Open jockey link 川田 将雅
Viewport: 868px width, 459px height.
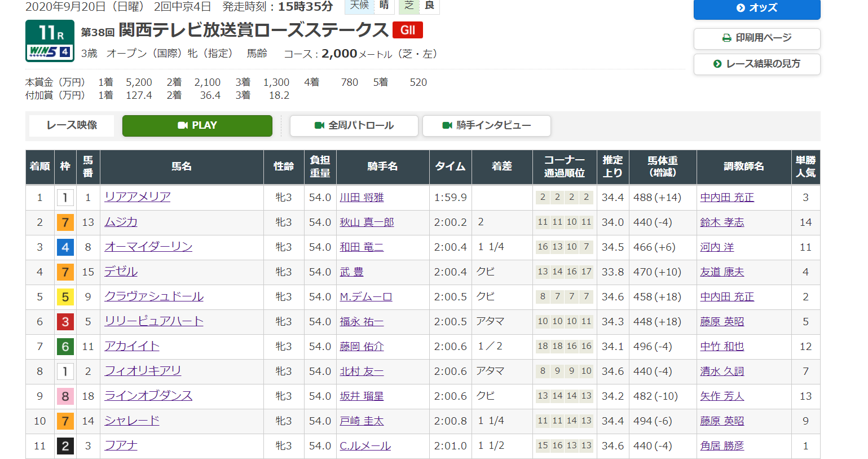coord(362,198)
